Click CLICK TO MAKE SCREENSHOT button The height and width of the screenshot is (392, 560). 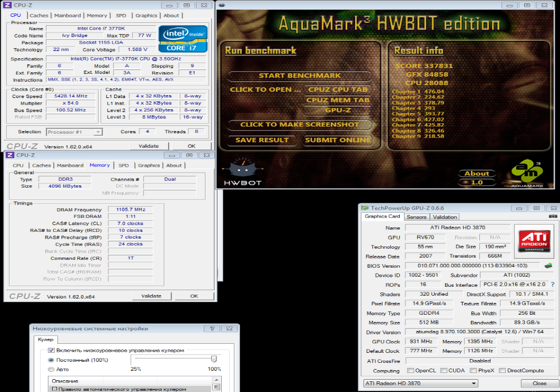[x=300, y=124]
